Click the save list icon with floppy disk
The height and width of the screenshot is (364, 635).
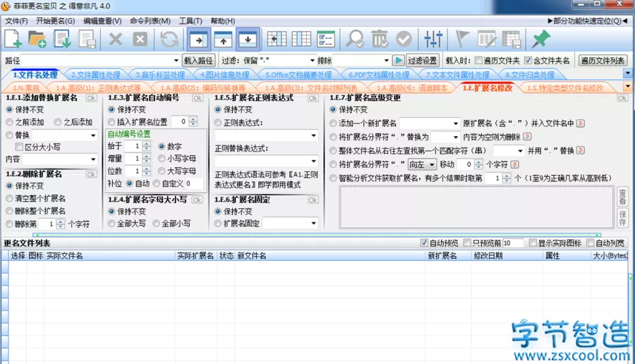(x=87, y=40)
